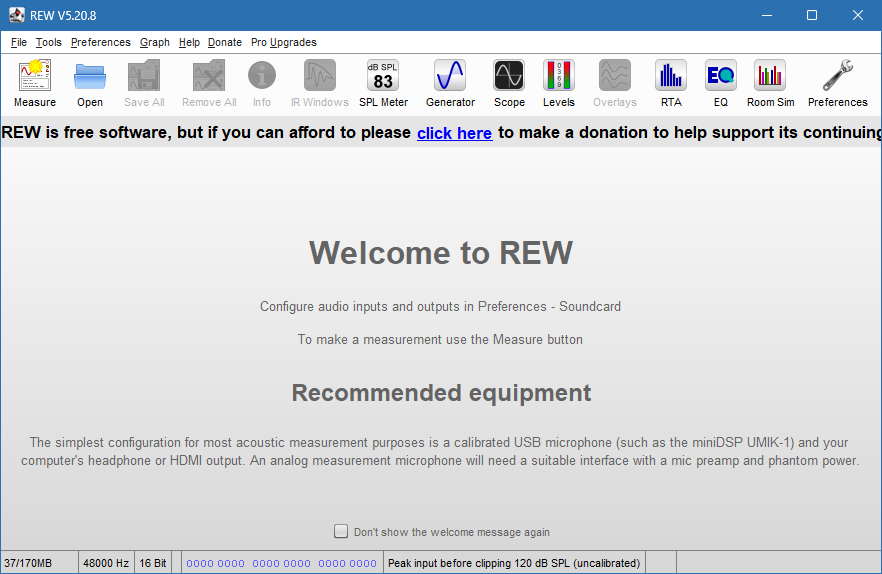Viewport: 882px width, 574px height.
Task: Open the signal Generator tool
Action: pos(450,76)
